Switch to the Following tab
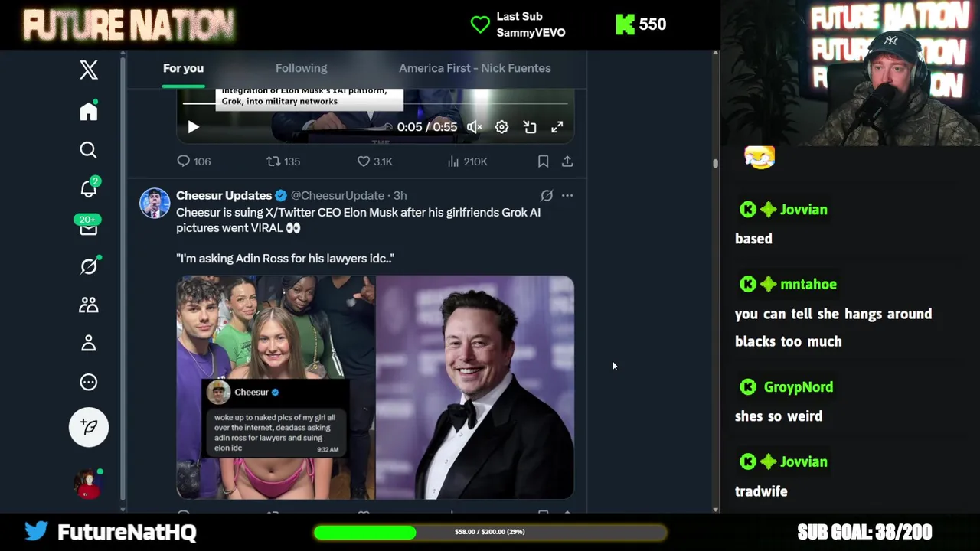This screenshot has width=980, height=551. point(301,68)
